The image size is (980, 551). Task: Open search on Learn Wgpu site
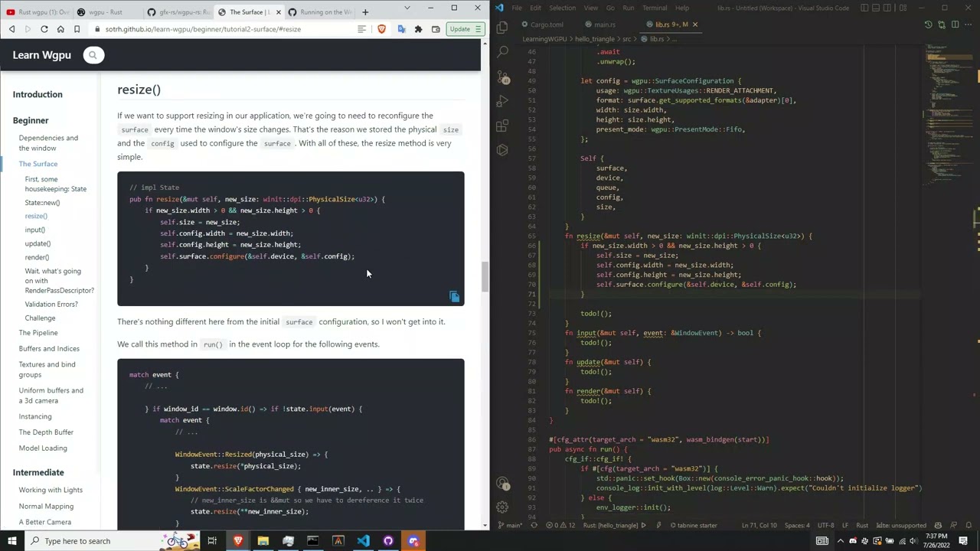pos(93,55)
